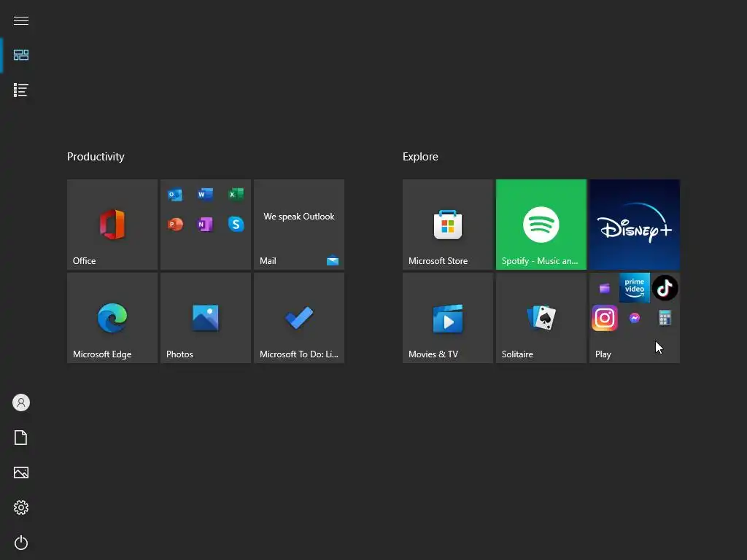Open the Disney+ tile
The image size is (747, 560).
635,225
